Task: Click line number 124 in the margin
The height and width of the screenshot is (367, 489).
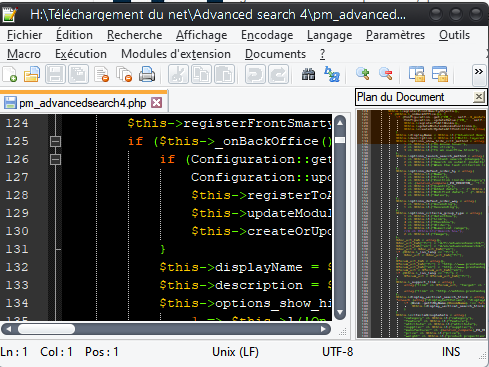Action: [x=17, y=123]
